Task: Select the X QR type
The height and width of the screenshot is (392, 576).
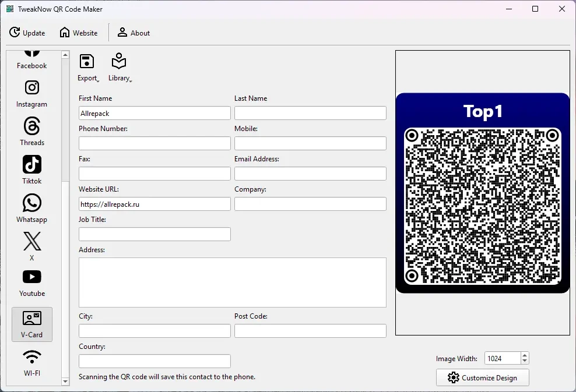Action: (32, 246)
